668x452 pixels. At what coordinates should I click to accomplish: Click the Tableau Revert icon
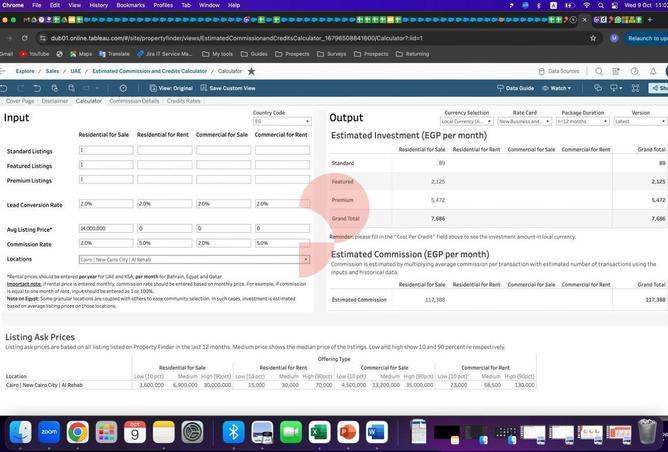[x=37, y=88]
